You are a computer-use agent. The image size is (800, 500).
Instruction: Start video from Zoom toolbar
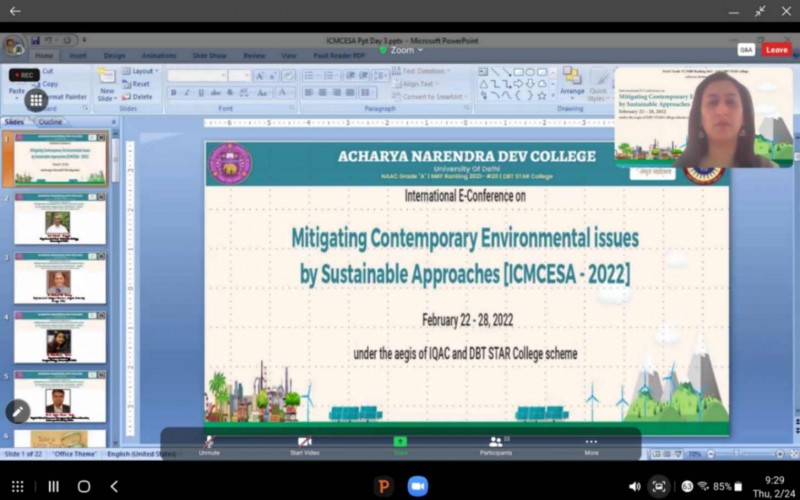coord(305,445)
